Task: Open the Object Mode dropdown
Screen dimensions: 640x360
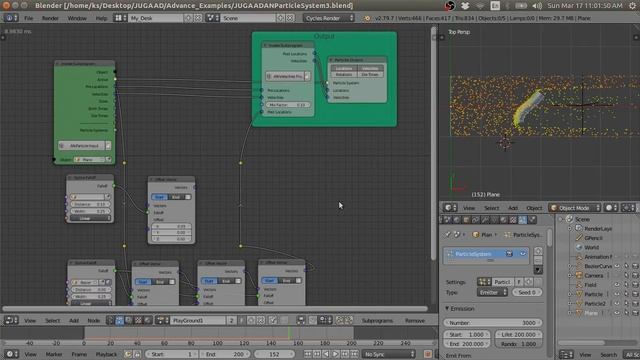Action: (x=575, y=208)
